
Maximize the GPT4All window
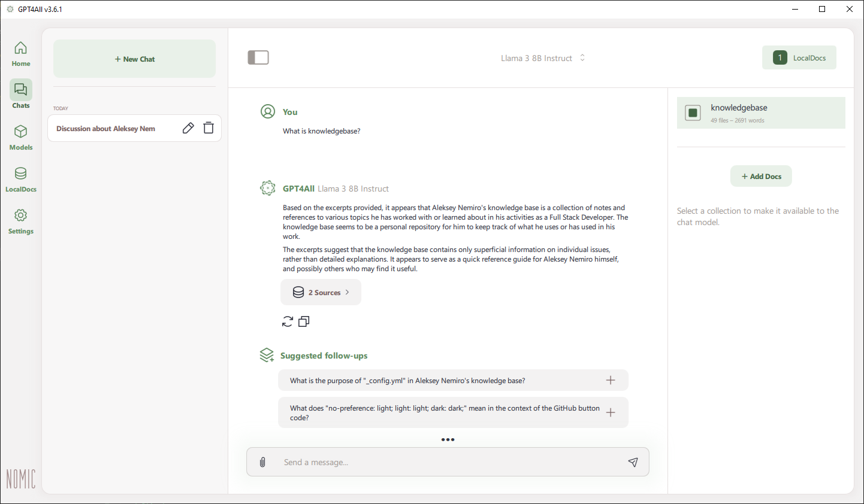[x=822, y=9]
